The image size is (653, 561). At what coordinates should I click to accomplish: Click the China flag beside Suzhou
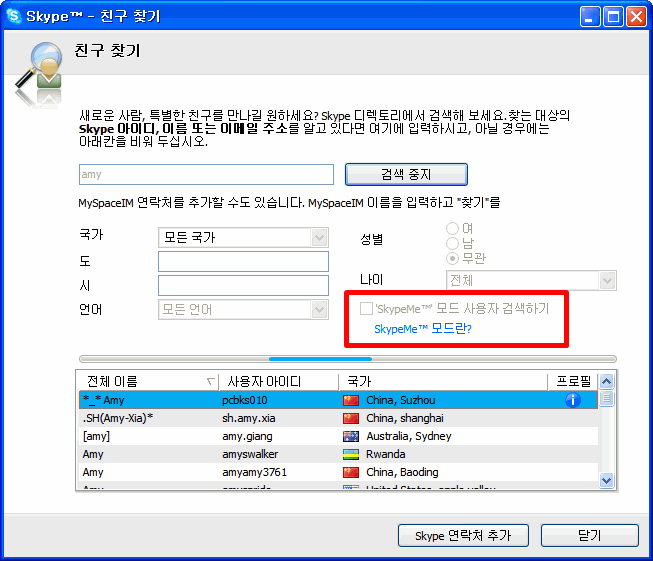tap(351, 400)
